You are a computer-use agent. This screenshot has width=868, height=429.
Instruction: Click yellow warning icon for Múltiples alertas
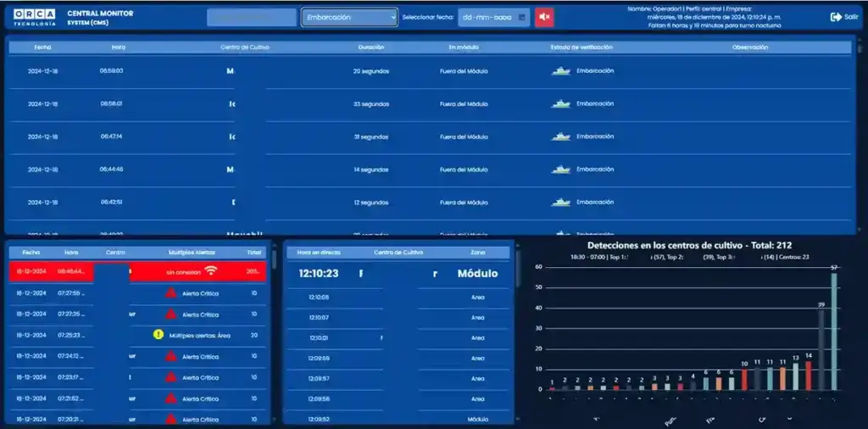[158, 335]
